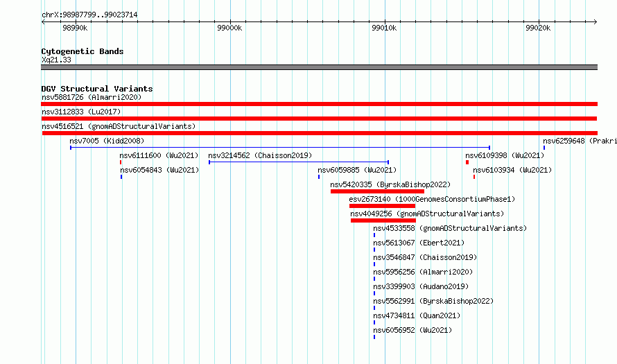The width and height of the screenshot is (617, 364).
Task: Click blue marker under nsv6059885
Action: tap(319, 177)
